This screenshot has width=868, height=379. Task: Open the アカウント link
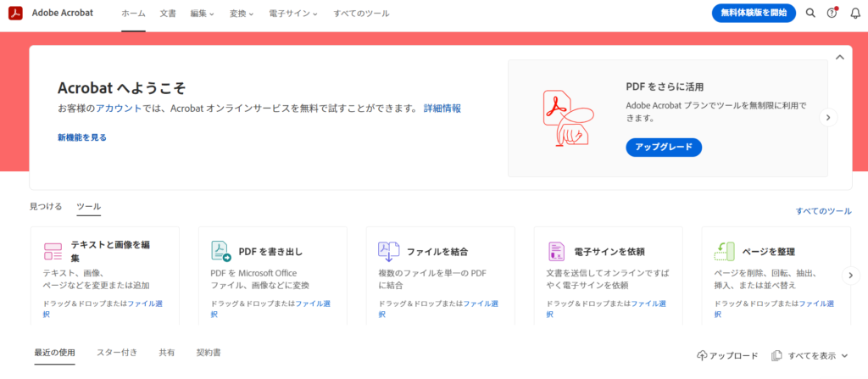coord(119,109)
